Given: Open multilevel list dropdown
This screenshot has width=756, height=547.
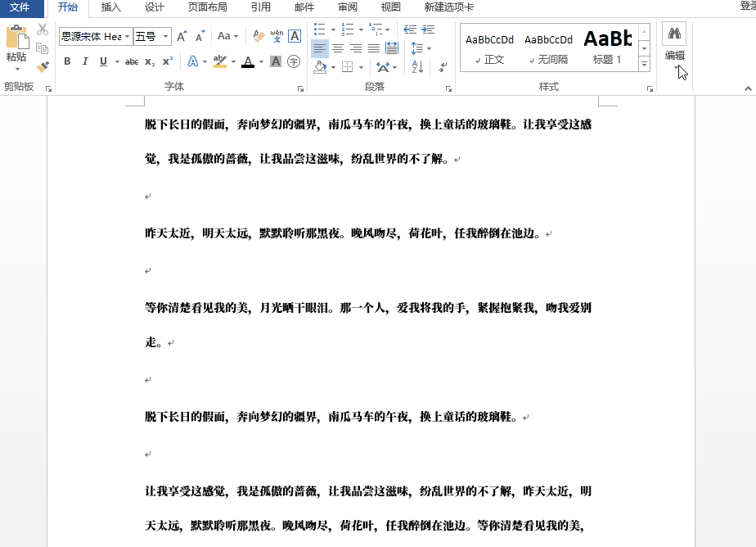Looking at the screenshot, I should pyautogui.click(x=387, y=29).
